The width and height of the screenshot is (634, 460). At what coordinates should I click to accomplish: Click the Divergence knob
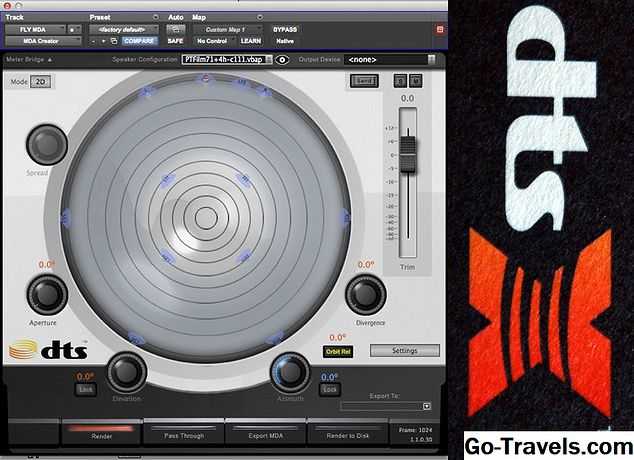pyautogui.click(x=366, y=295)
